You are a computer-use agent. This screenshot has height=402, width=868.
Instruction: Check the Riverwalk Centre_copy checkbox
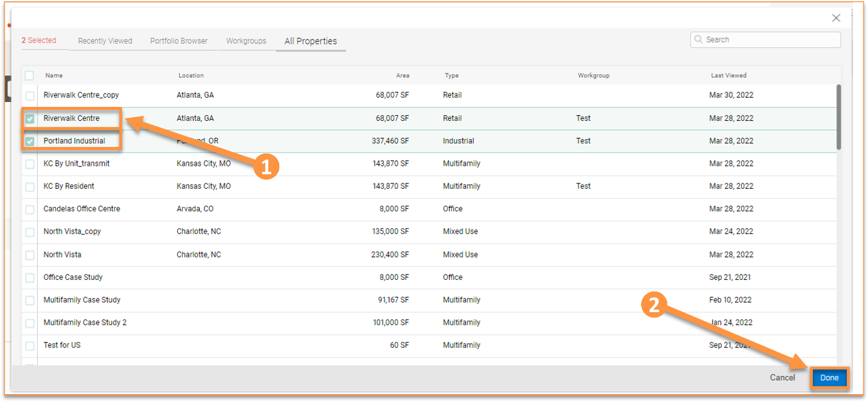(29, 95)
